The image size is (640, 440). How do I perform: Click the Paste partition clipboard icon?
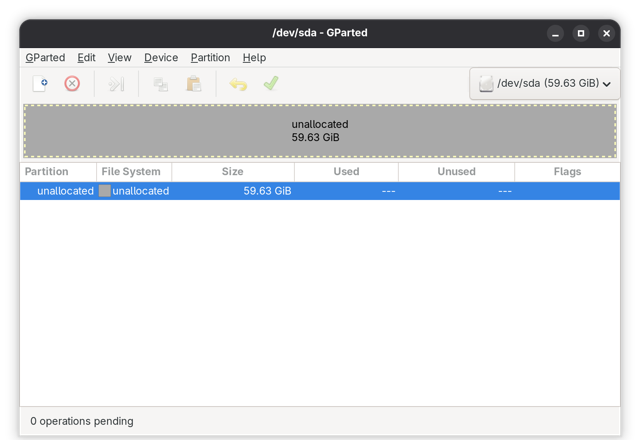pos(194,84)
